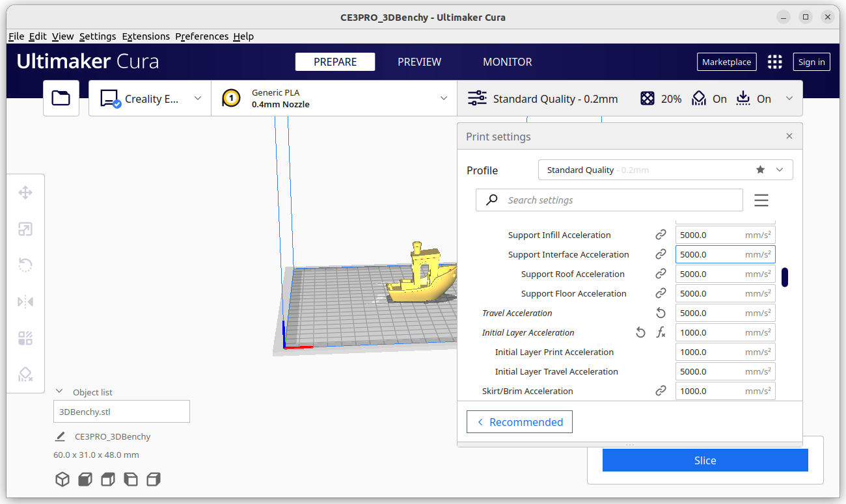Click the settings list scrollbar handle
This screenshot has width=846, height=504.
[785, 277]
